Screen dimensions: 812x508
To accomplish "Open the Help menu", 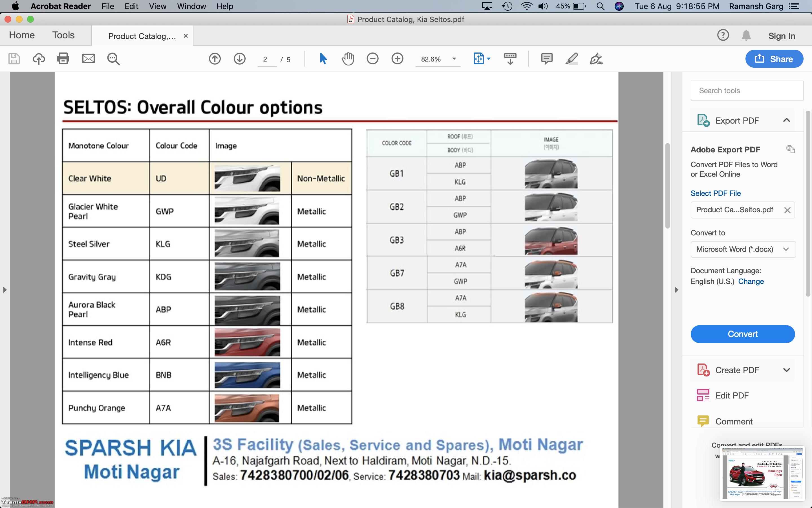I will tap(225, 6).
